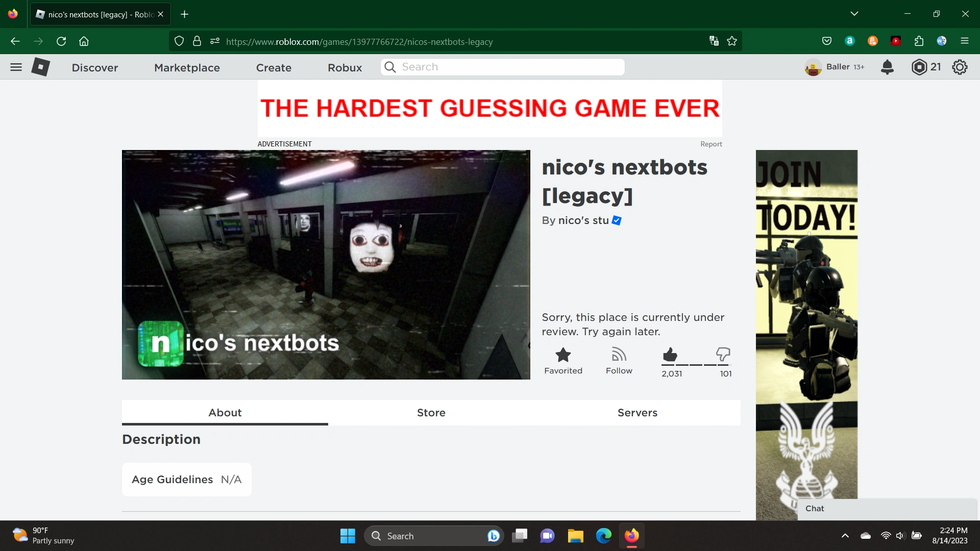Show hidden system tray icons
Image resolution: width=980 pixels, height=551 pixels.
click(x=845, y=536)
